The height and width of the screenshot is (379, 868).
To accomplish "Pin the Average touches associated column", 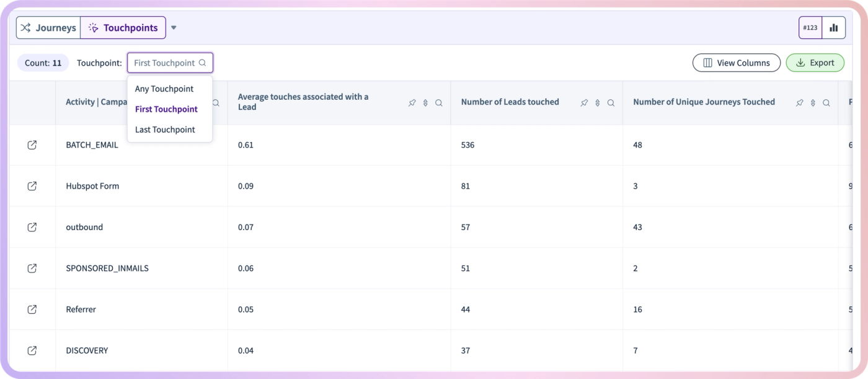I will click(412, 103).
